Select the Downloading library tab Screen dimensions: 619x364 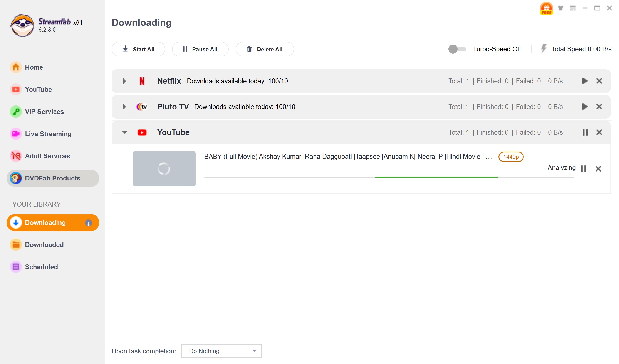[x=53, y=223]
